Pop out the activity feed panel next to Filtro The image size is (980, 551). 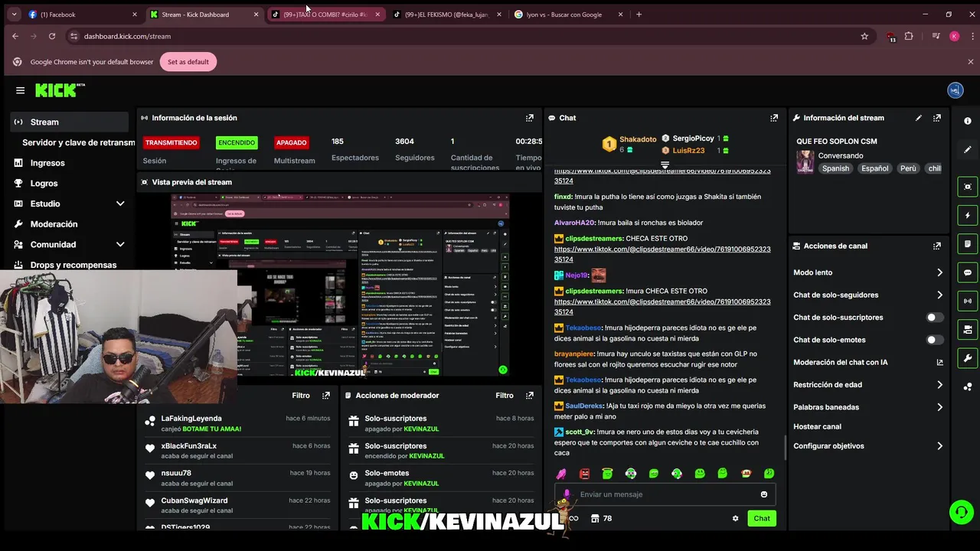click(x=326, y=396)
